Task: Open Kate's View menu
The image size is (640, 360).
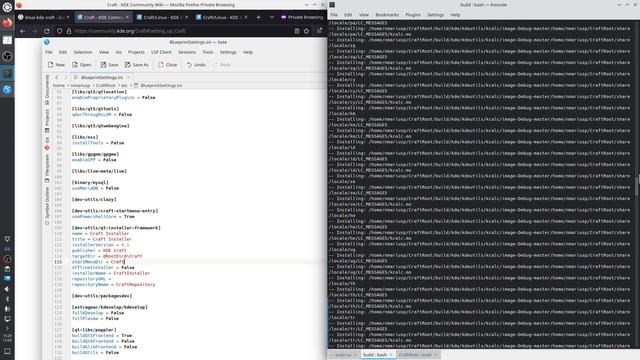Action: 104,52
